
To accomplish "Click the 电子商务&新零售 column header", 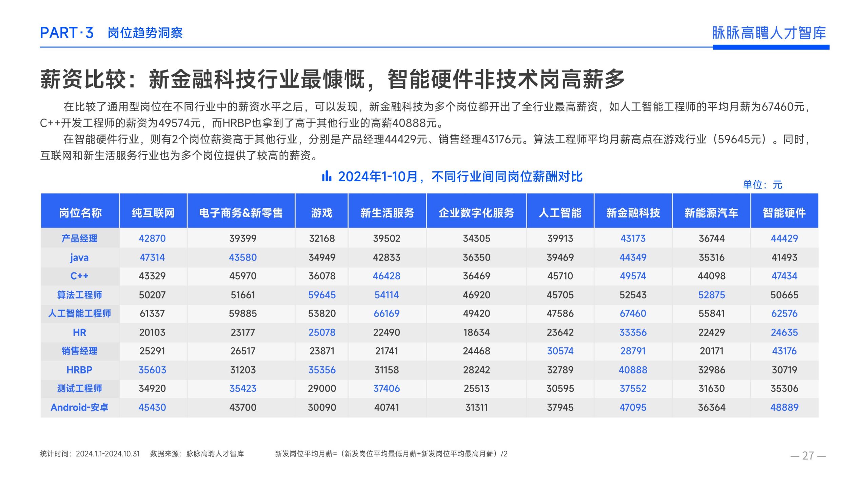I will click(x=241, y=212).
